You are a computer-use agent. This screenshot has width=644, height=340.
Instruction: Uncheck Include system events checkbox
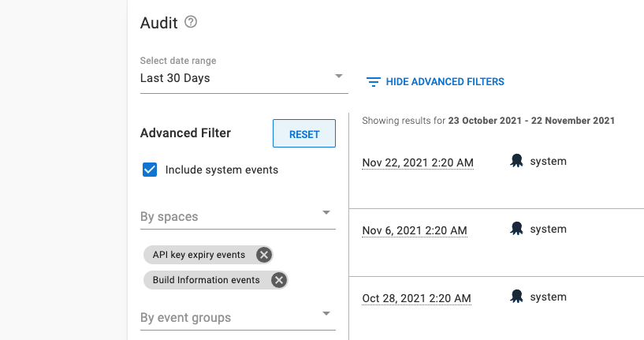tap(150, 170)
